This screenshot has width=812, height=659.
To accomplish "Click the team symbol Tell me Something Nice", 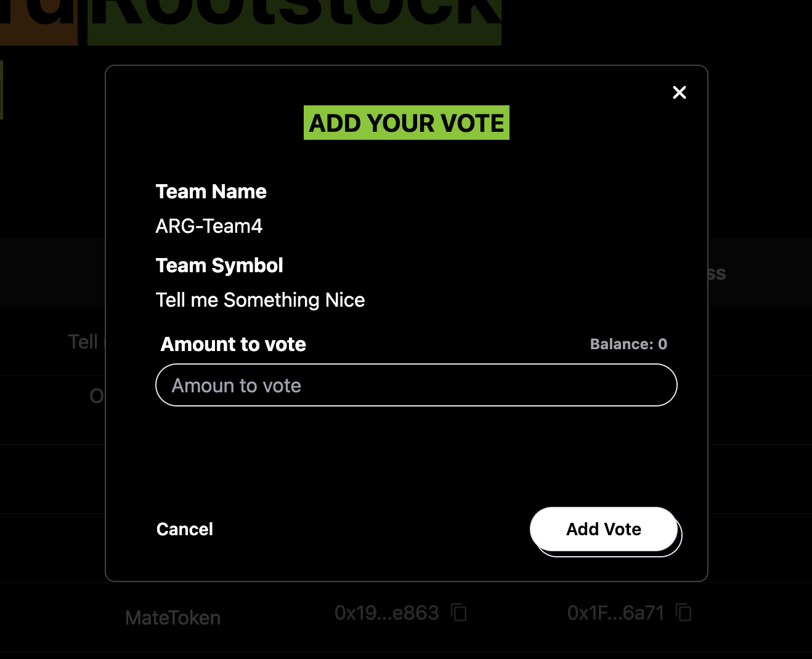I will 260,300.
